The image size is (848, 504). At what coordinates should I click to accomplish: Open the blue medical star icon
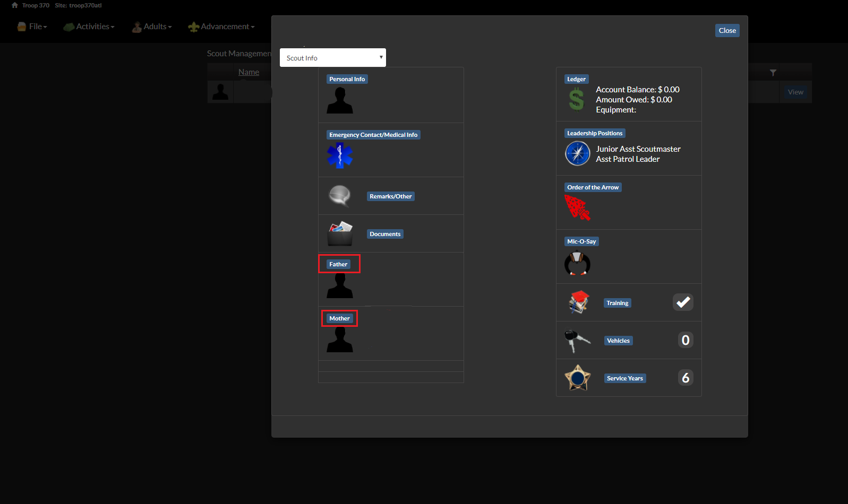point(340,155)
